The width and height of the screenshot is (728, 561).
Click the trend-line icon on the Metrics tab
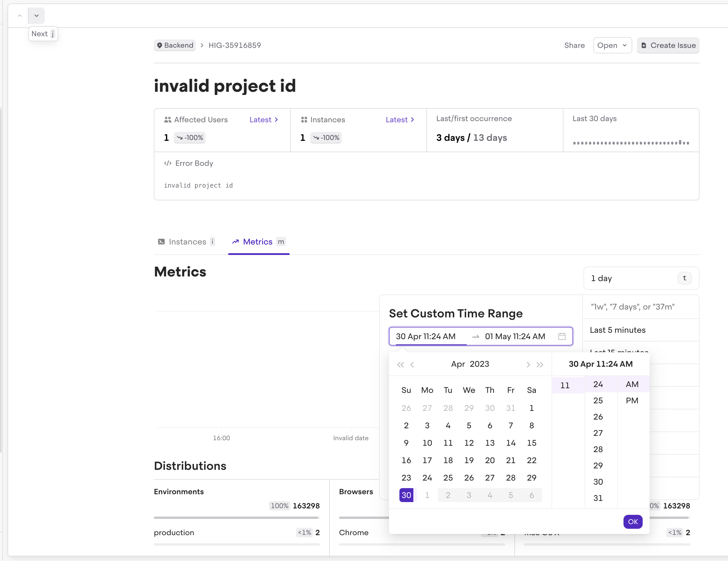point(236,242)
